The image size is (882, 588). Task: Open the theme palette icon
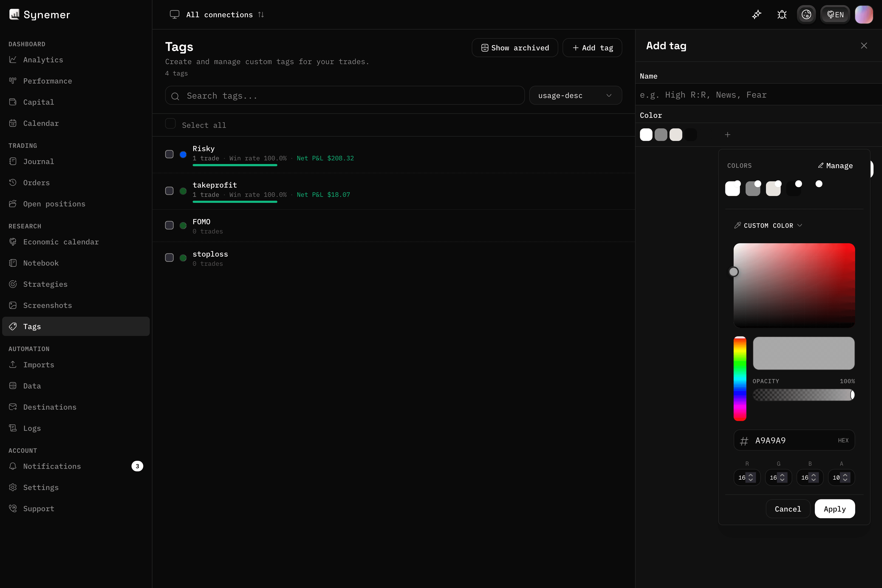point(806,15)
